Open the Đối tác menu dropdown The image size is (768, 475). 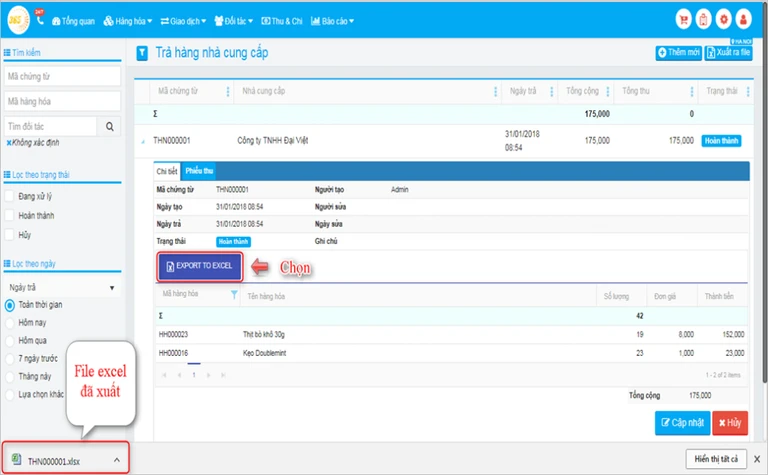tap(234, 21)
